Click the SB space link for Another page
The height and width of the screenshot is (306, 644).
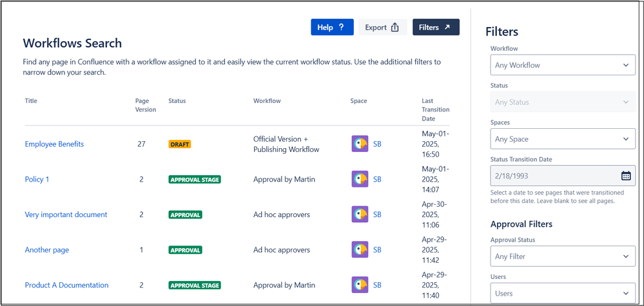pos(377,250)
